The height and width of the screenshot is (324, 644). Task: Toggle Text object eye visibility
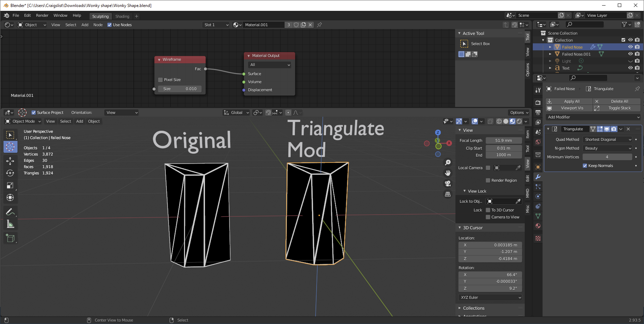coord(630,68)
